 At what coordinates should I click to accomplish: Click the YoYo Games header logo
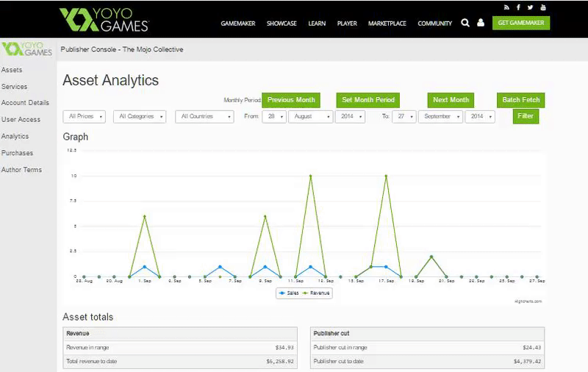click(x=104, y=20)
